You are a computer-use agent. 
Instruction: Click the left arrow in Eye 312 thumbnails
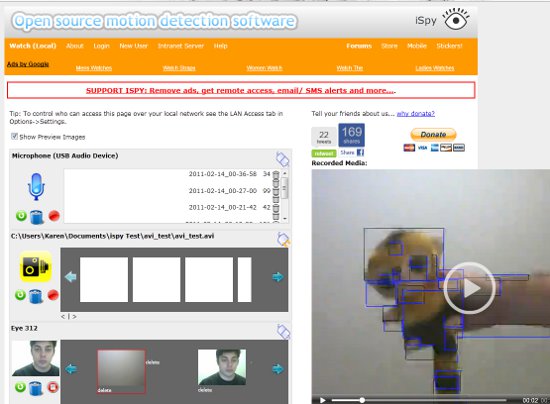point(71,369)
